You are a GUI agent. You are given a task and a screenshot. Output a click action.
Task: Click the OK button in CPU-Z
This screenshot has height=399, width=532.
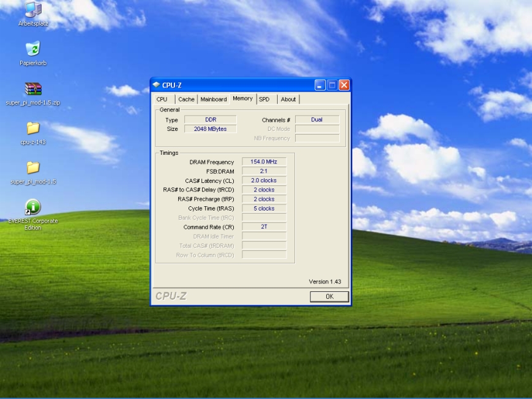click(329, 297)
